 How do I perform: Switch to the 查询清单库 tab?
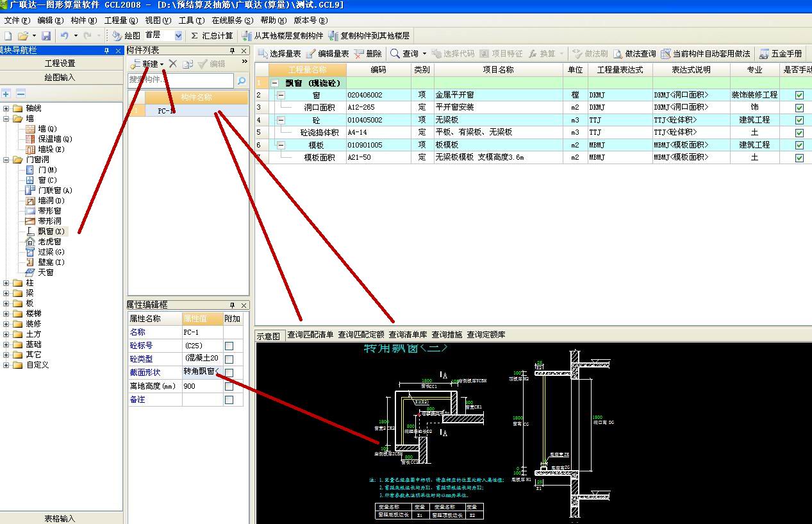pos(408,335)
